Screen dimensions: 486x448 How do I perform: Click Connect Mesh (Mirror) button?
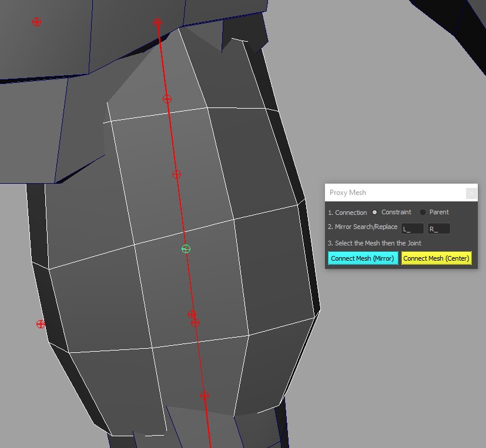pos(363,258)
